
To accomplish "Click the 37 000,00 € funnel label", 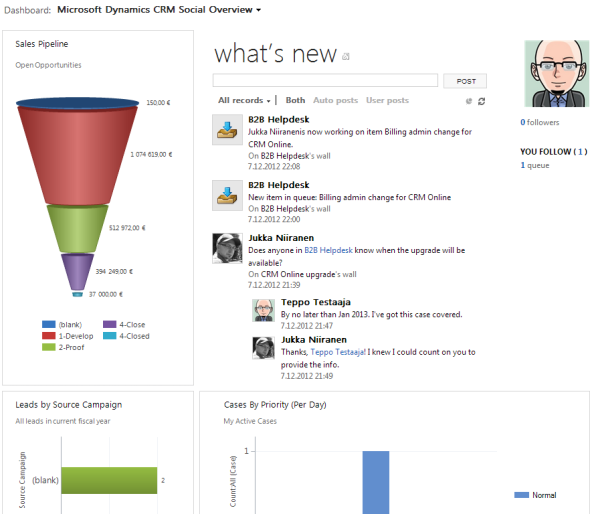I will tap(106, 294).
